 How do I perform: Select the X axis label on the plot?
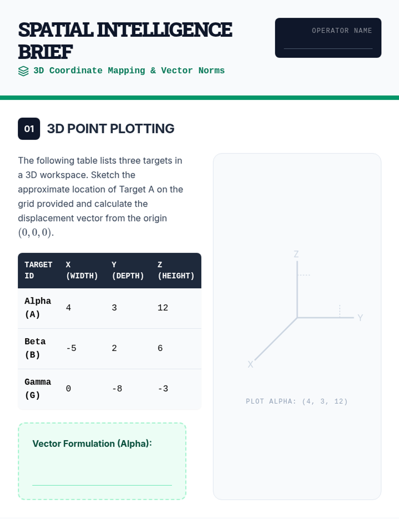[250, 364]
